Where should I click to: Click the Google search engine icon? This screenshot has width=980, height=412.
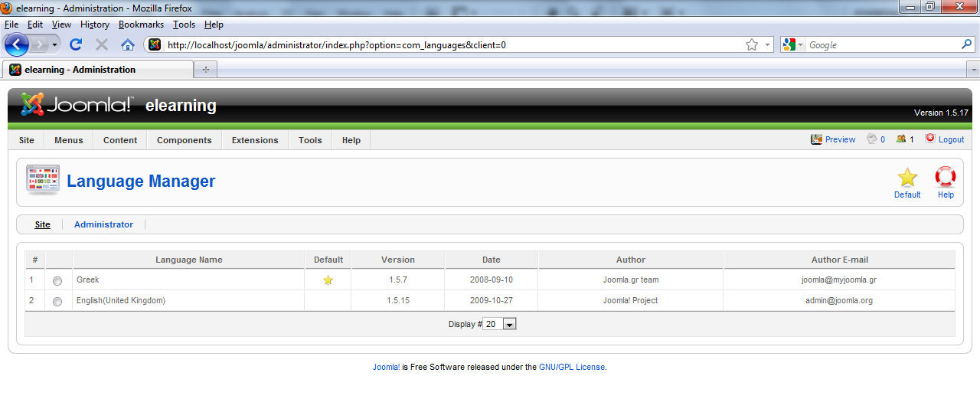pyautogui.click(x=789, y=44)
